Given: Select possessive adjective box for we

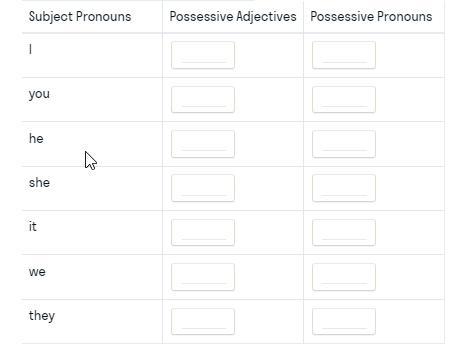Looking at the screenshot, I should [x=203, y=277].
